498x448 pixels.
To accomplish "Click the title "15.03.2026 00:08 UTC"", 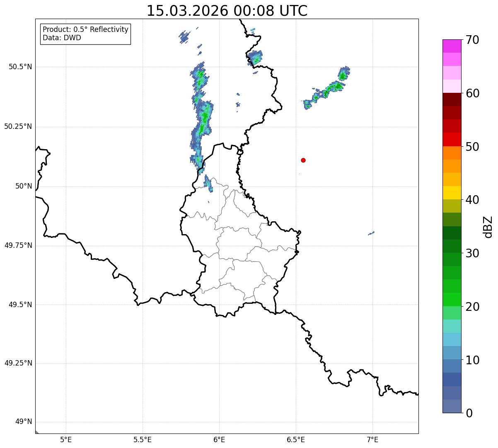I will tap(227, 11).
